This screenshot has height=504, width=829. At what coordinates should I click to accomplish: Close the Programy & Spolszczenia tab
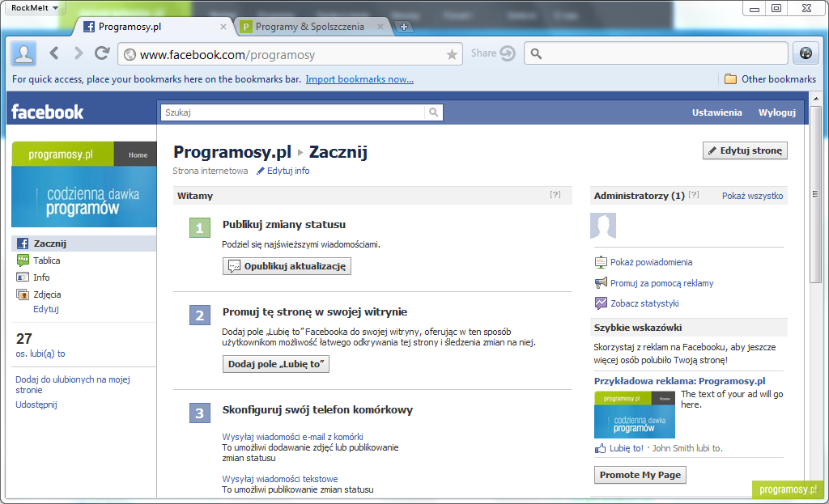point(380,27)
